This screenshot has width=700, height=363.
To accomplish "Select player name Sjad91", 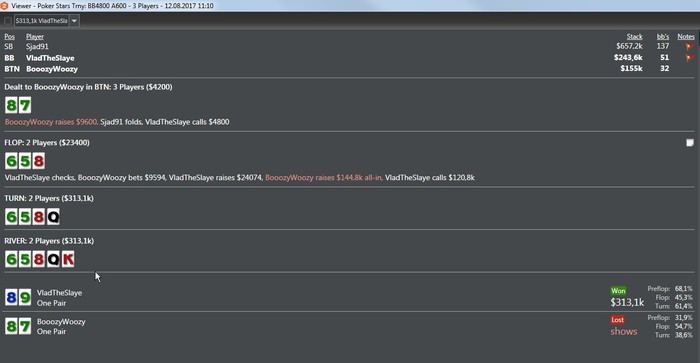I will (x=37, y=46).
